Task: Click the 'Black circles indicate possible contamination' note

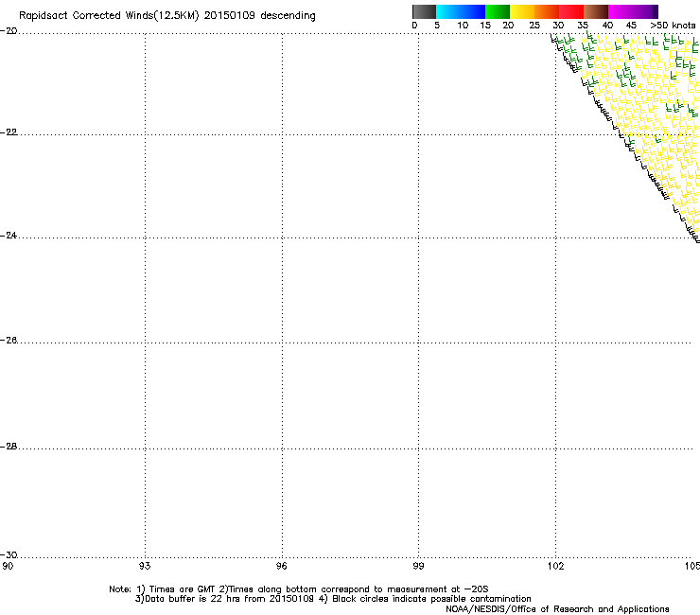Action: pos(431,599)
